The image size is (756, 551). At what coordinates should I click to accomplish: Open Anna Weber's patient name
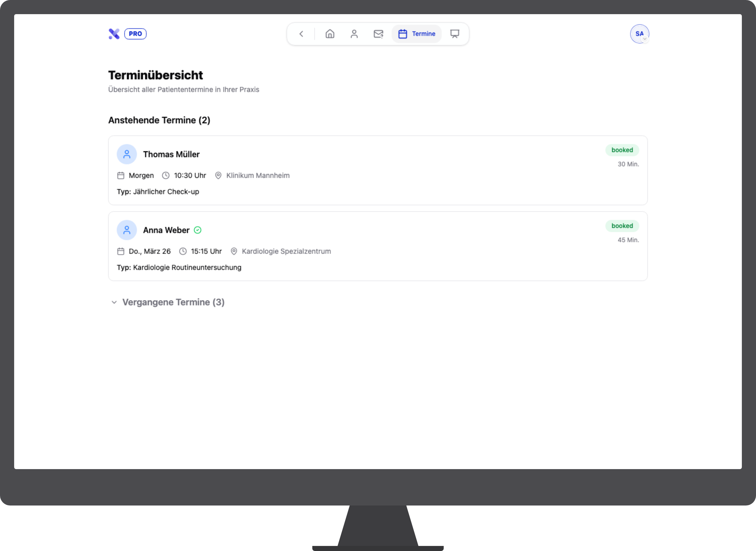166,230
